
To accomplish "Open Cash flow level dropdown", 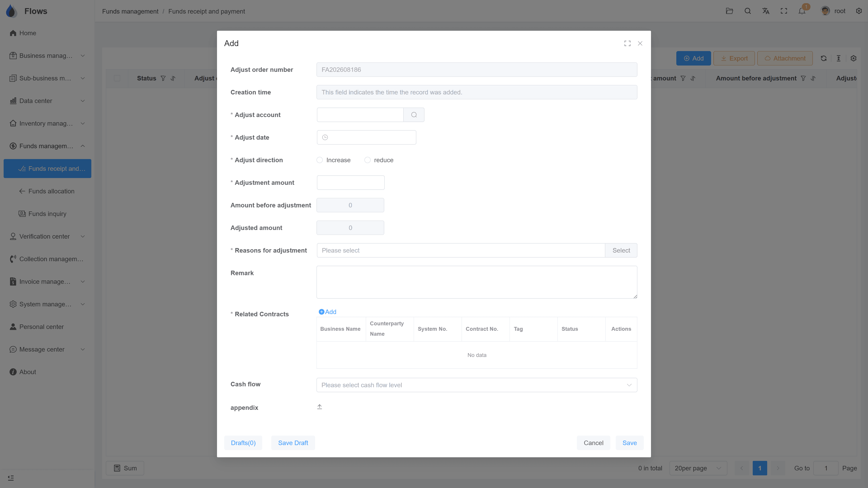I will click(x=477, y=385).
